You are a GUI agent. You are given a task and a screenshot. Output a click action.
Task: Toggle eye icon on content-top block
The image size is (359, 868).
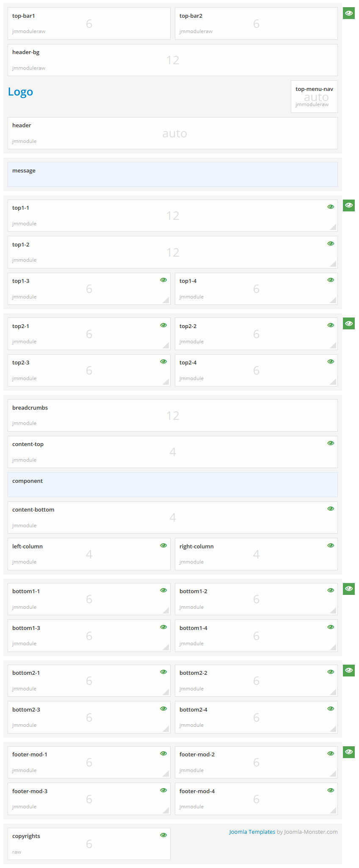tap(331, 443)
